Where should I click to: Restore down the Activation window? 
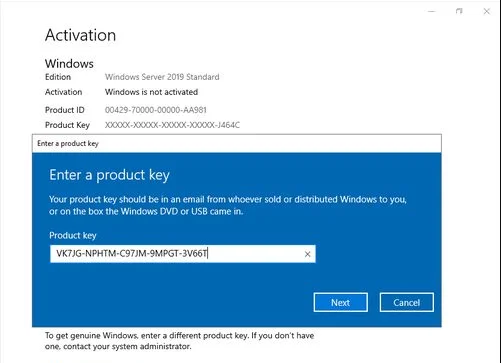(459, 11)
